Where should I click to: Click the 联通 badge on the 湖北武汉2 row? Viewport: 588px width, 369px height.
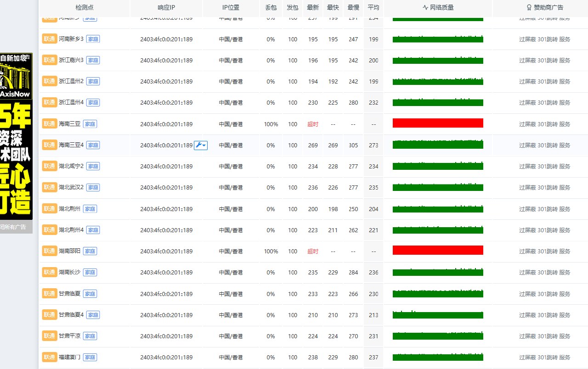(x=50, y=187)
